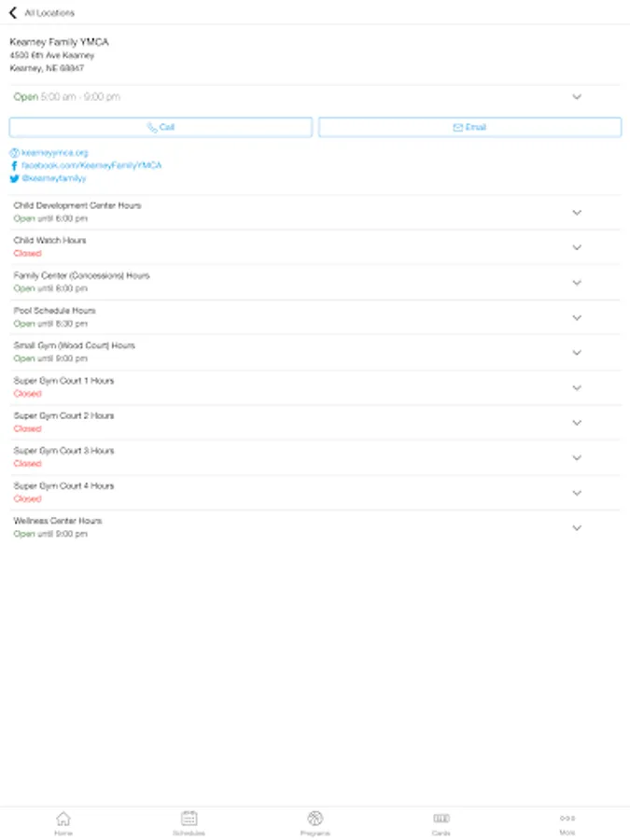Image resolution: width=630 pixels, height=840 pixels.
Task: Select the 'Super Gym Court 3 Hours' title
Action: (x=63, y=451)
